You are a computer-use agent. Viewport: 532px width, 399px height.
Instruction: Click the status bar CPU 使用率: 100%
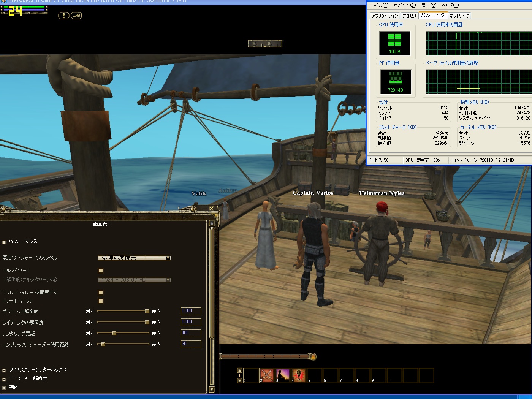coord(423,160)
